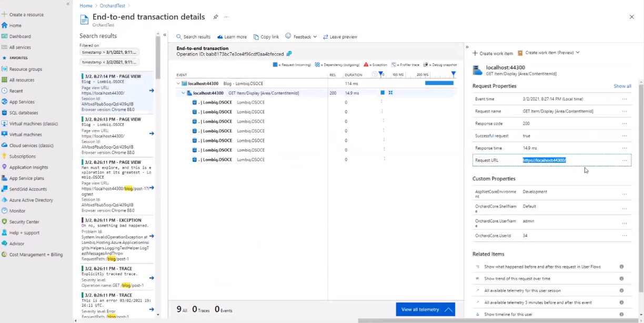
Task: Click the debug snapshot icon on the GET row
Action: pyautogui.click(x=391, y=93)
